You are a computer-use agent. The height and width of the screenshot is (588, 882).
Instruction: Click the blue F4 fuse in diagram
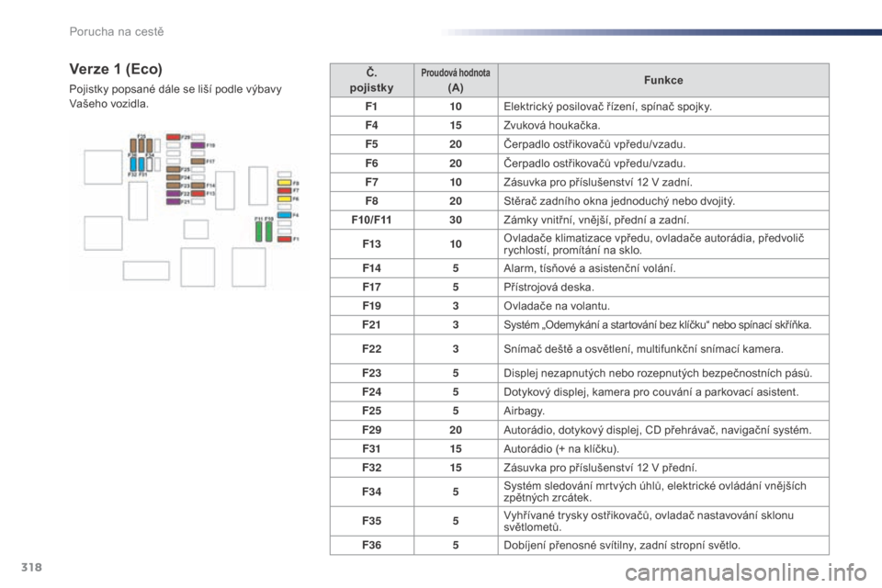tap(284, 215)
